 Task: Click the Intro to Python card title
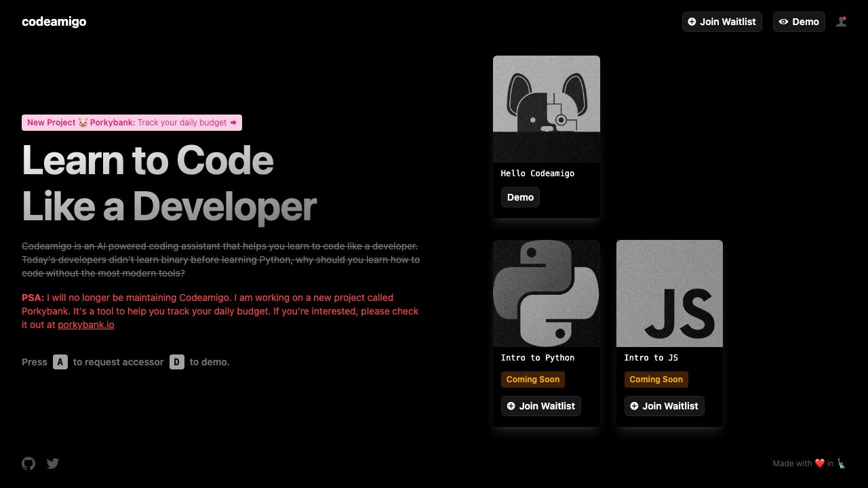[x=538, y=358]
